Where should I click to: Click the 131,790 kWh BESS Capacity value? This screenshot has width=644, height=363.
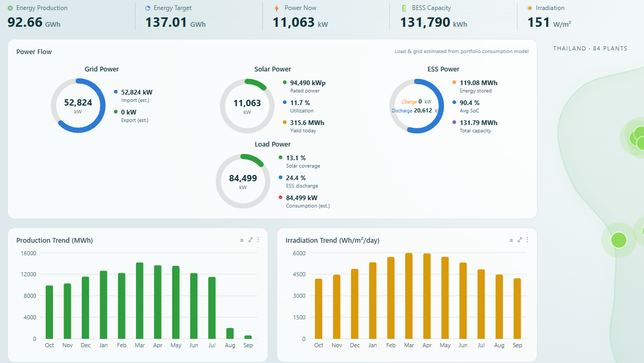pos(434,23)
